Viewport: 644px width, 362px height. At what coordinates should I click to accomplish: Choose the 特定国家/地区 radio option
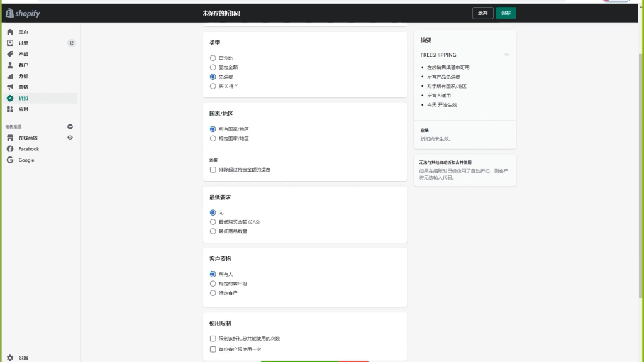click(213, 138)
